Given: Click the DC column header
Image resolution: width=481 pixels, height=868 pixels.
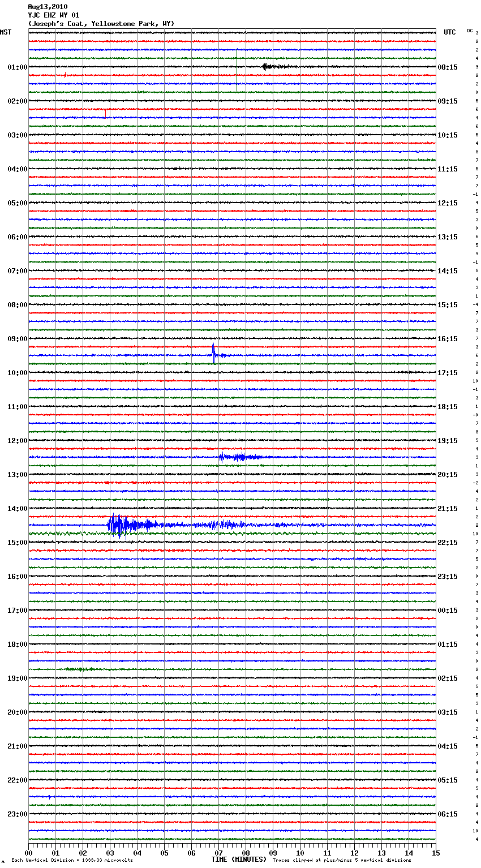Looking at the screenshot, I should [470, 31].
